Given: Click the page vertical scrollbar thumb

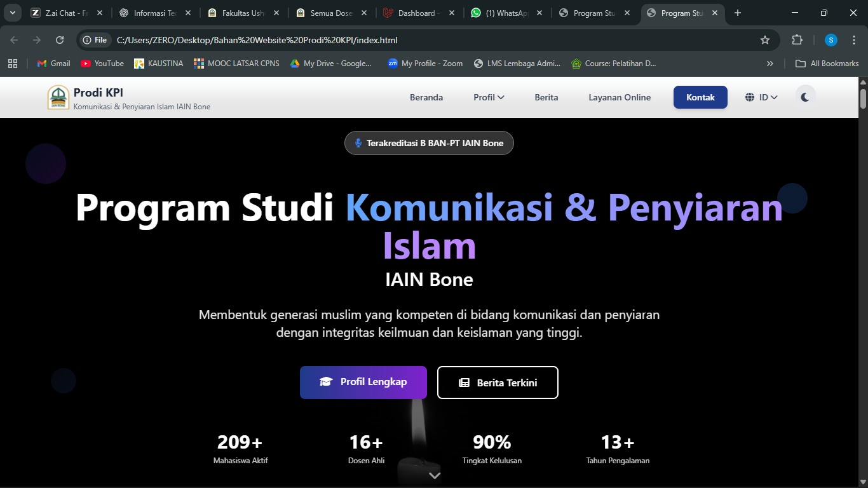Looking at the screenshot, I should 863,98.
